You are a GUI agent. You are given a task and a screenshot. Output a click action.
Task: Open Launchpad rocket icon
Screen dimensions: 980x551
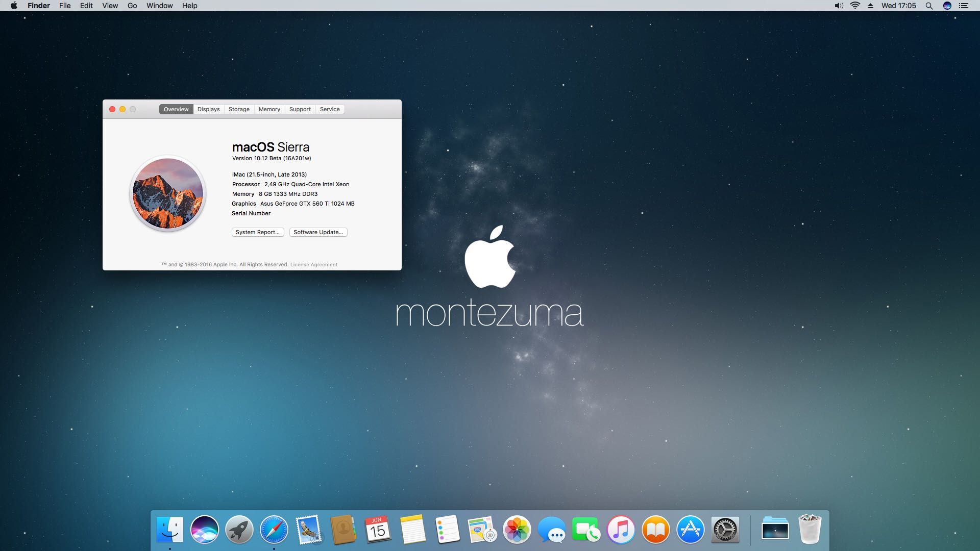(239, 529)
